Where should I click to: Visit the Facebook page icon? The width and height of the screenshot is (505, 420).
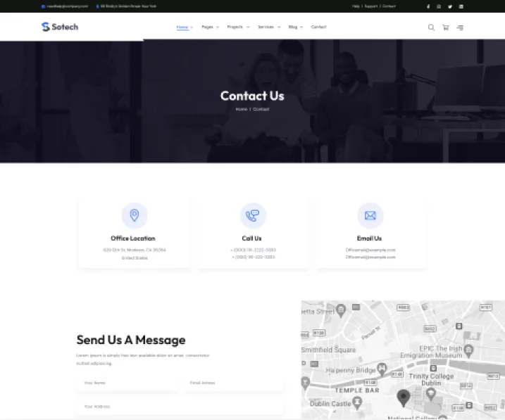pos(428,6)
